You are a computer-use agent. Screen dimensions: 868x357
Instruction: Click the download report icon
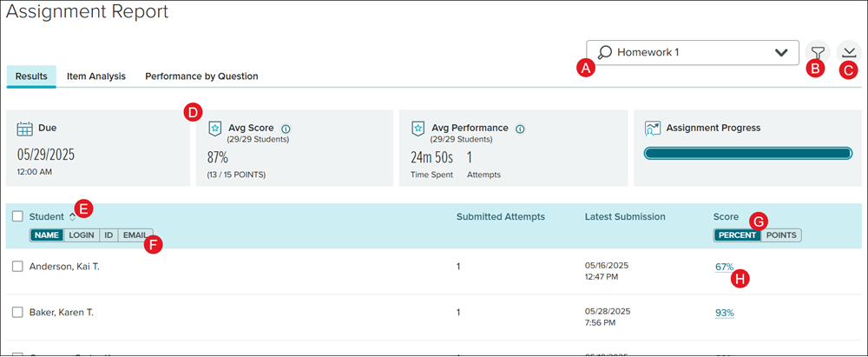tap(849, 52)
